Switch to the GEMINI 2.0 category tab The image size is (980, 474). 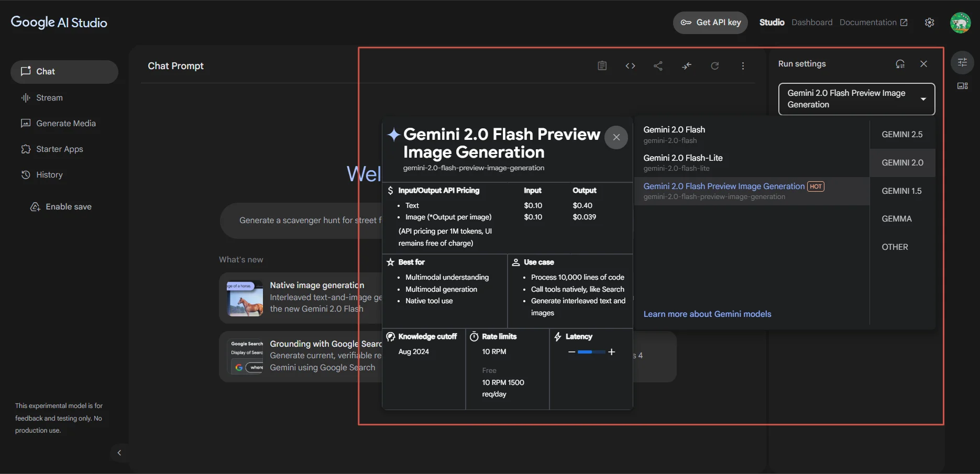coord(902,163)
